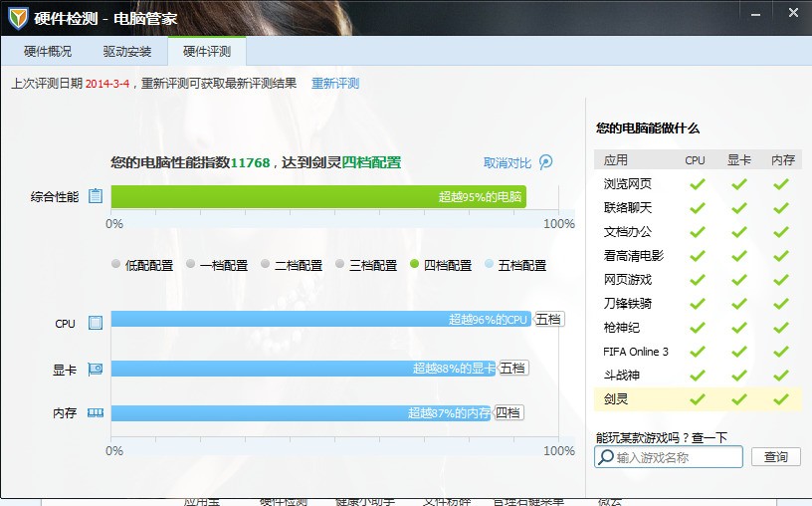Click the 输入游戏名称 search field

(x=669, y=457)
